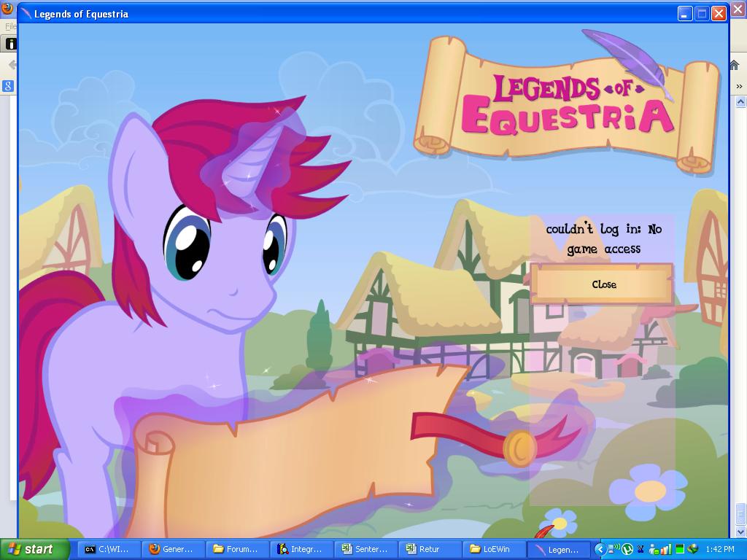
Task: Maximize the Legends of Equestria window
Action: point(703,13)
